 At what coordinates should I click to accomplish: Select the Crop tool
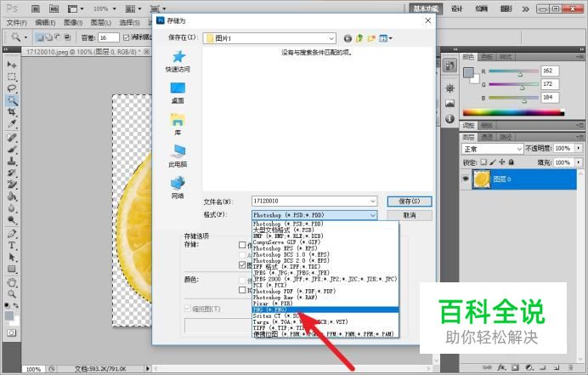(x=12, y=112)
